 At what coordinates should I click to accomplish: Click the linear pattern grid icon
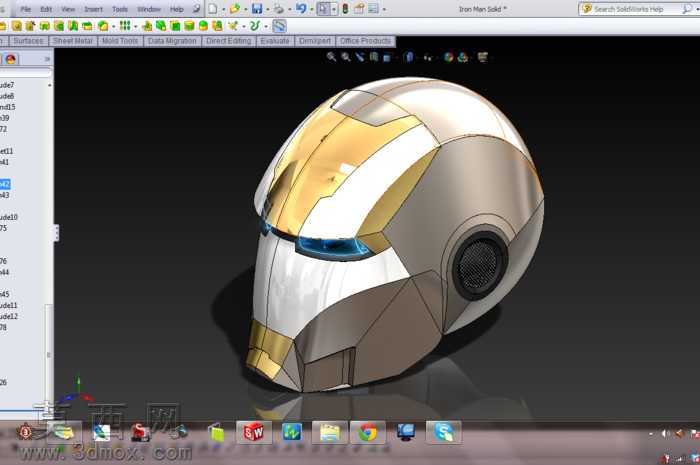point(125,26)
